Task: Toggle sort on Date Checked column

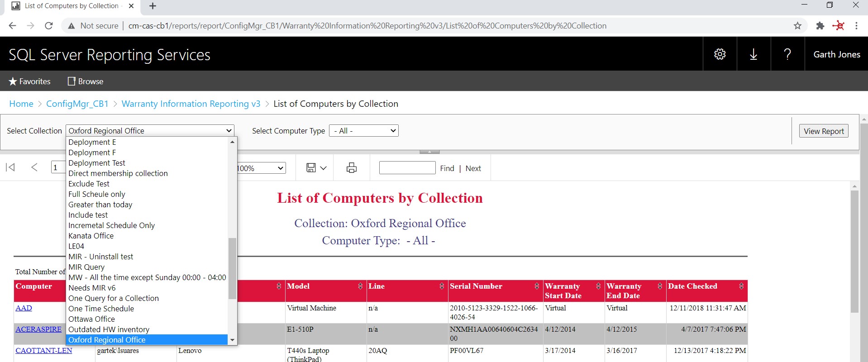Action: pyautogui.click(x=741, y=286)
